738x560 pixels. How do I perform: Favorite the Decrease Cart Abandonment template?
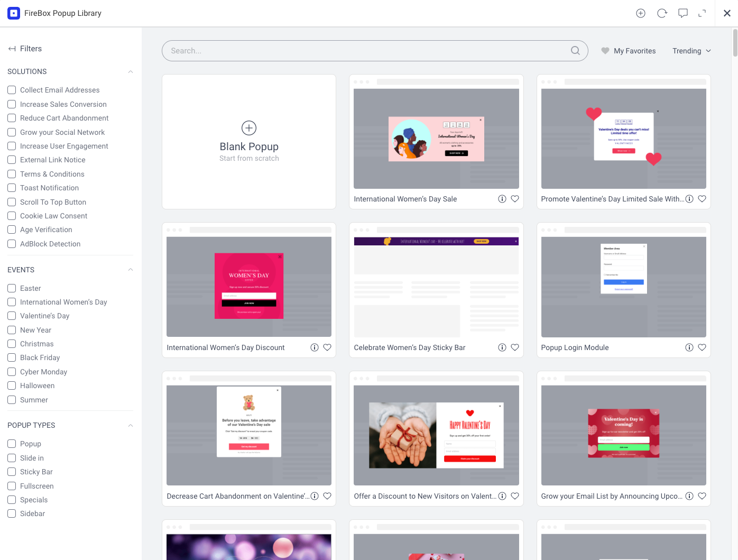click(327, 496)
